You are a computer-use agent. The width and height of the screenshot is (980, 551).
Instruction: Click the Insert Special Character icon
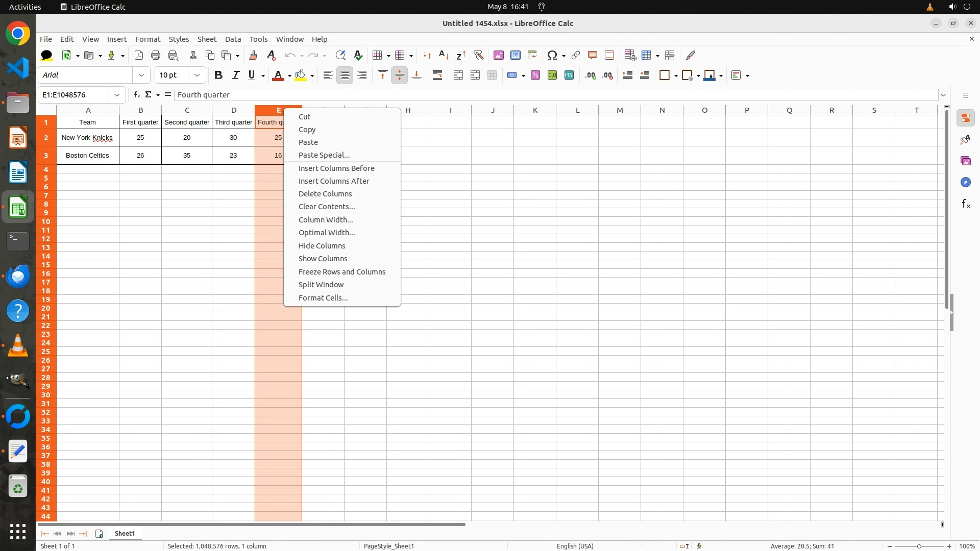pyautogui.click(x=552, y=55)
